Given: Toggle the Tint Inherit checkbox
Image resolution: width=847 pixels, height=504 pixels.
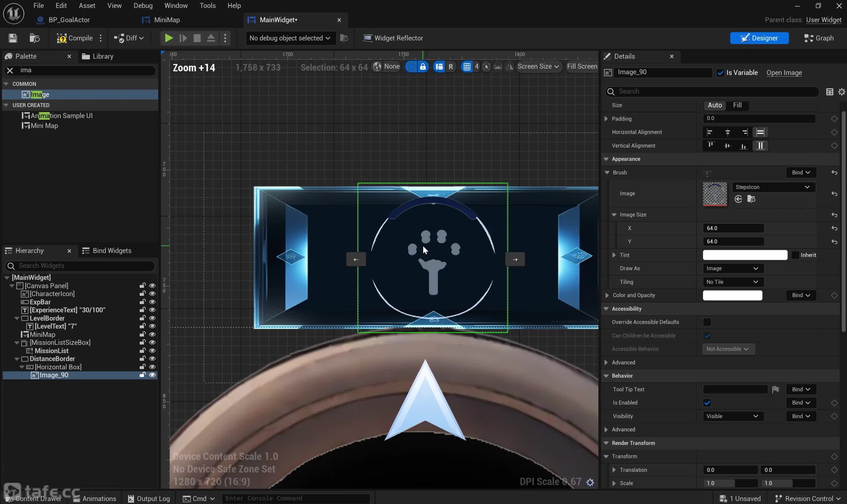Looking at the screenshot, I should point(795,255).
